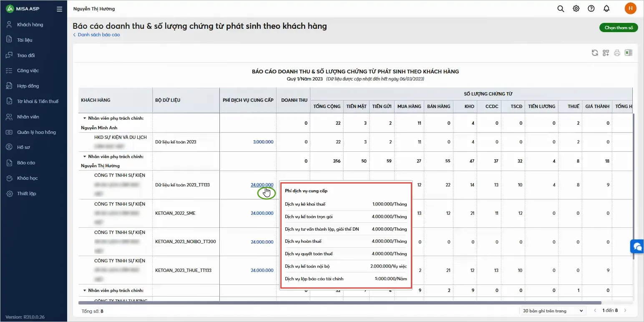Screen dimensions: 644x322
Task: Click the MISA ASP logo
Action: coord(23,9)
